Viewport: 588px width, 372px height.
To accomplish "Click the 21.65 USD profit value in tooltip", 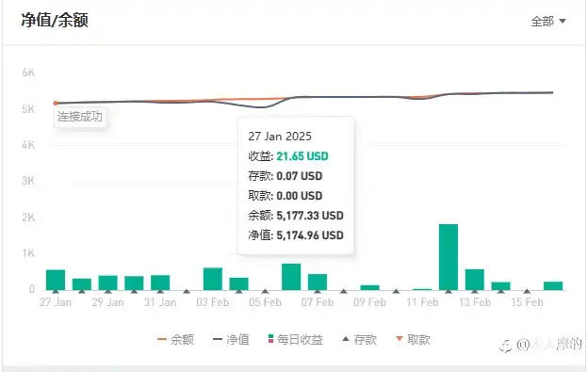I will (302, 156).
